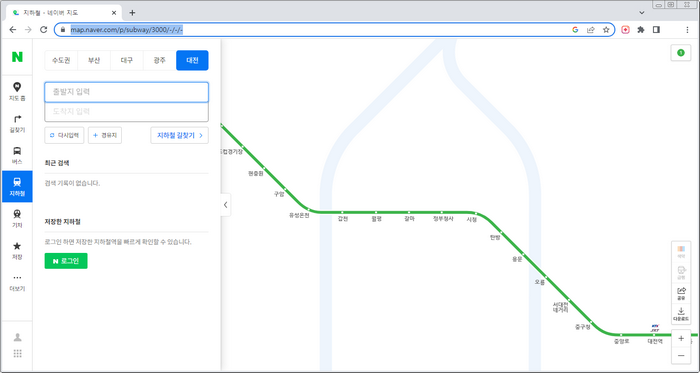Click 현충원 station on map
Viewport: 700px width, 373px height.
(256, 173)
